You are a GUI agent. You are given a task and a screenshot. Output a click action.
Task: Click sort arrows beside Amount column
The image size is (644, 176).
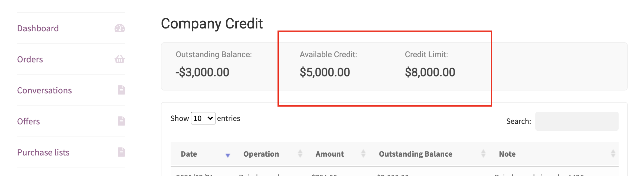363,154
